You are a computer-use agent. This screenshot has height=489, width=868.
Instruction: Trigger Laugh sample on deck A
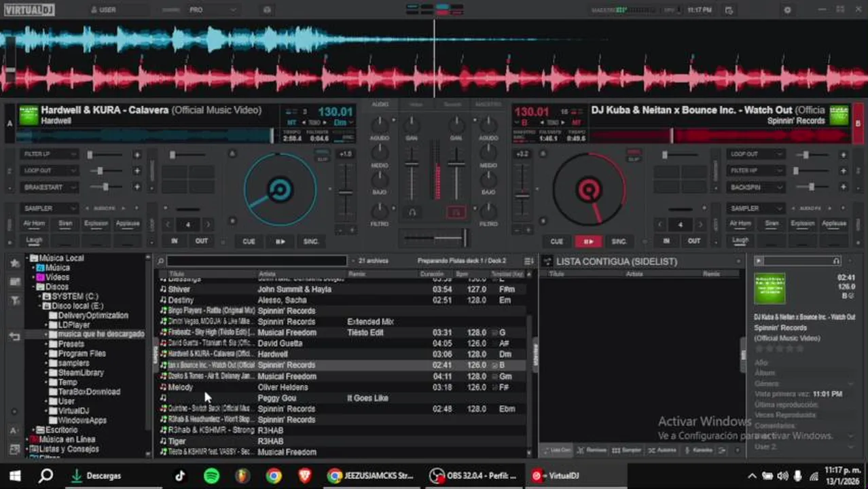pyautogui.click(x=34, y=240)
